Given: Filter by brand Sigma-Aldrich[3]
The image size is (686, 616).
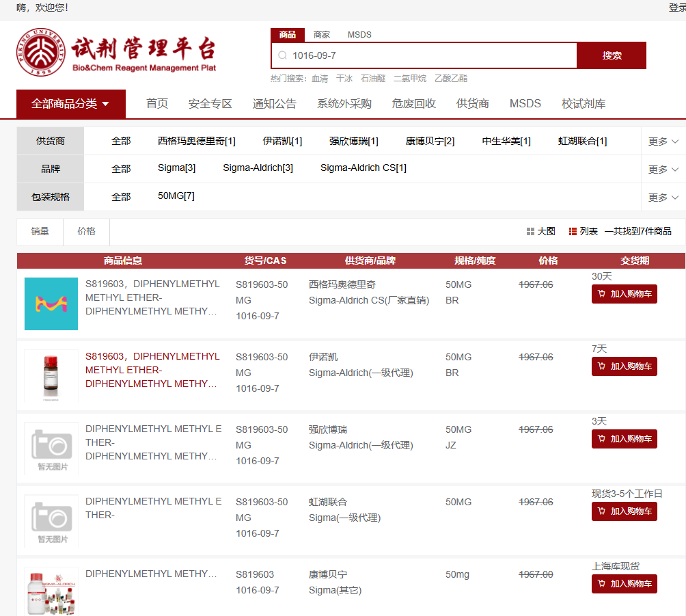Looking at the screenshot, I should (258, 168).
